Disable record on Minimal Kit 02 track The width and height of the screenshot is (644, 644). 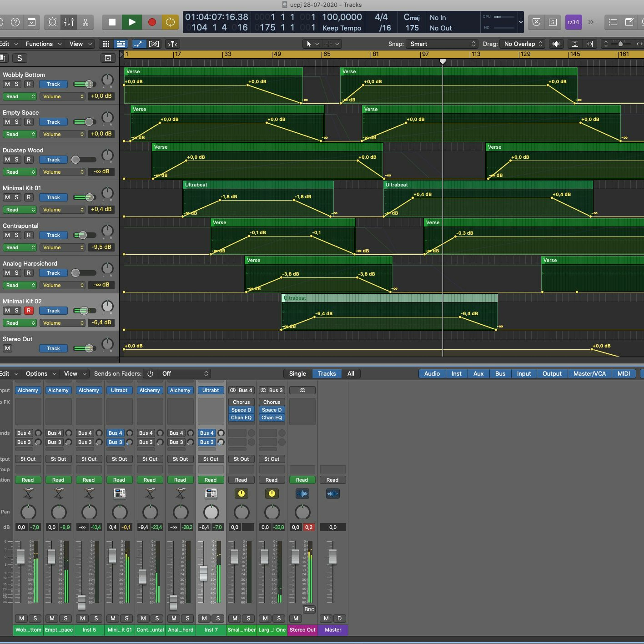(29, 311)
